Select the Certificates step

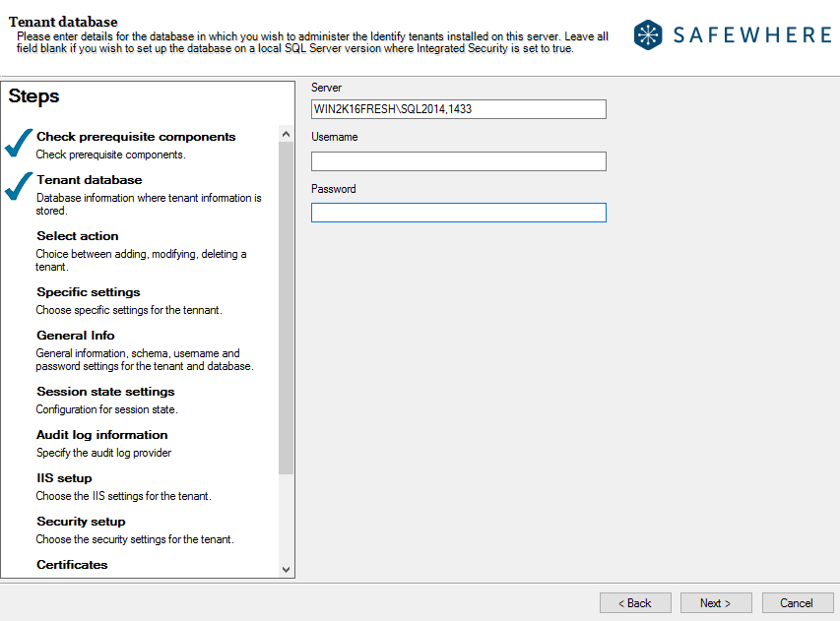click(71, 565)
